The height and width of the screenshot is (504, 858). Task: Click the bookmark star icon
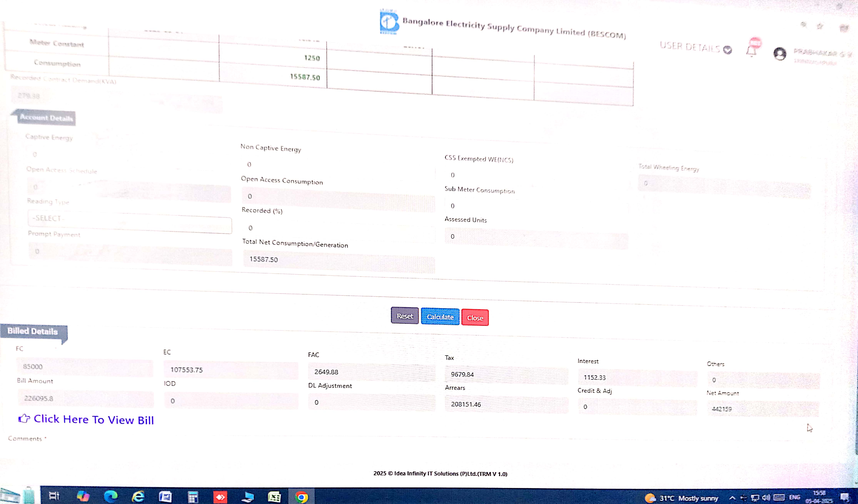tap(820, 26)
